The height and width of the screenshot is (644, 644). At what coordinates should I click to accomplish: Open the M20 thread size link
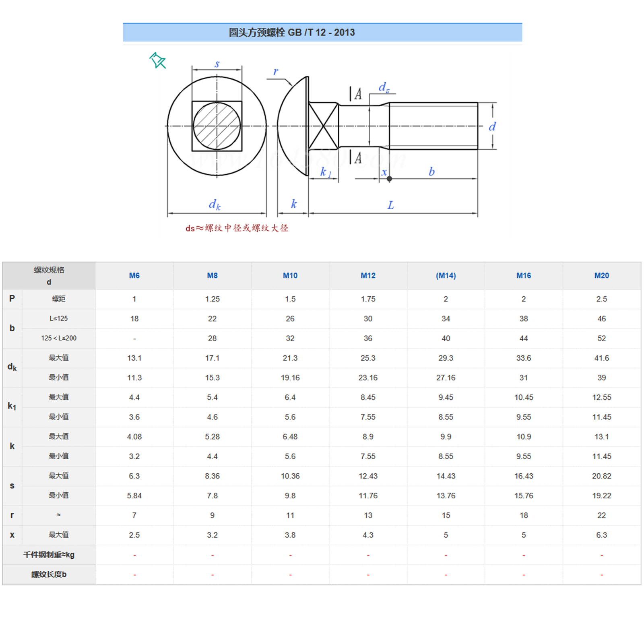pos(602,276)
